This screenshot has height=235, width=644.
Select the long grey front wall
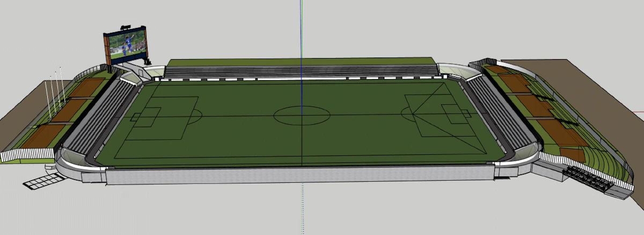click(301, 175)
